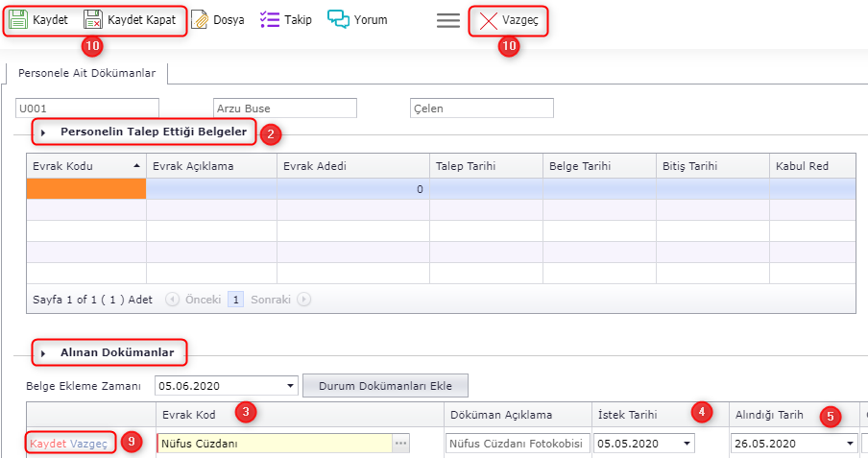Click the Kaydet save icon in toolbar

pos(19,19)
